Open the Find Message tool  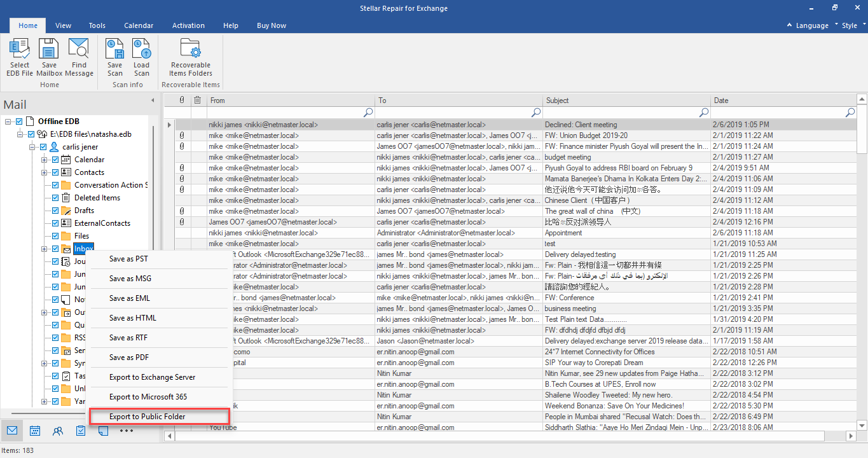tap(79, 57)
